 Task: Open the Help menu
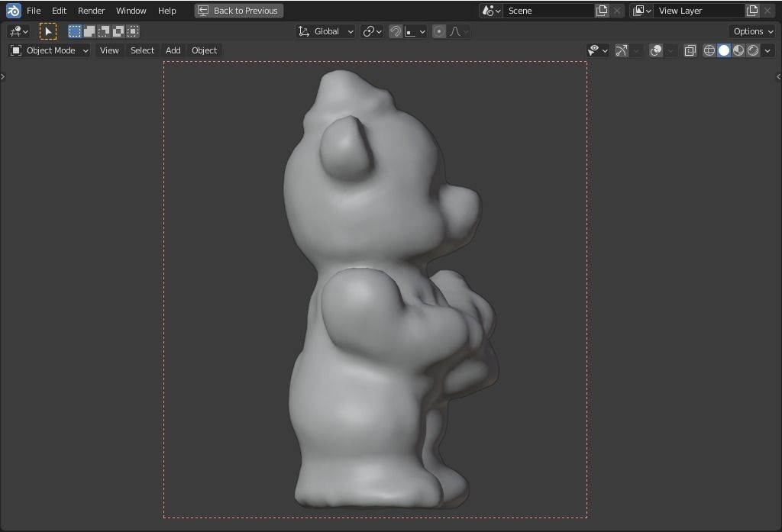coord(166,11)
